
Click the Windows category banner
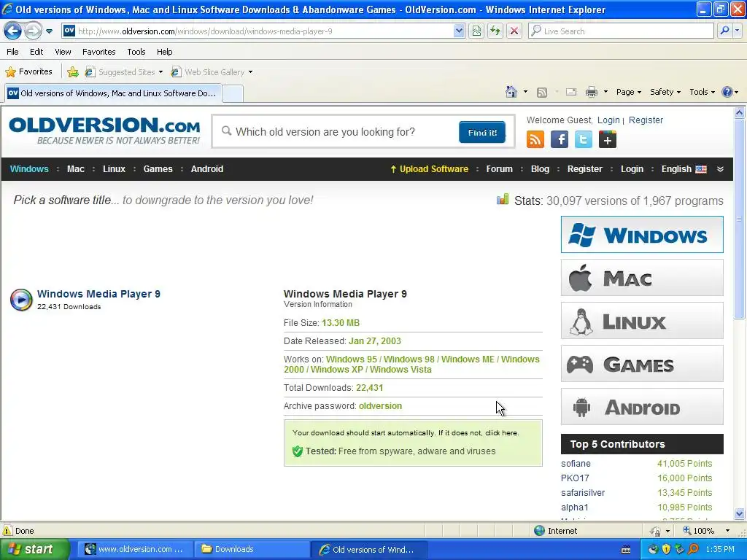pos(642,234)
